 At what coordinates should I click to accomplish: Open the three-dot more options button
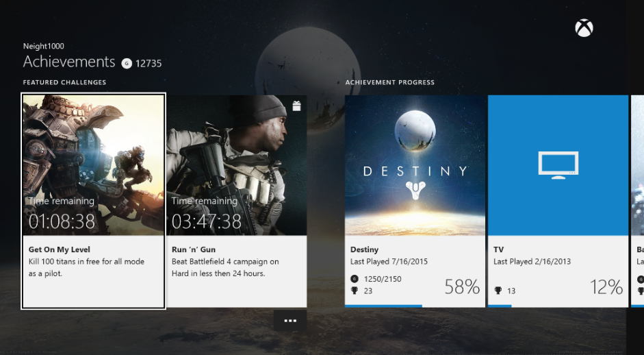tap(290, 321)
